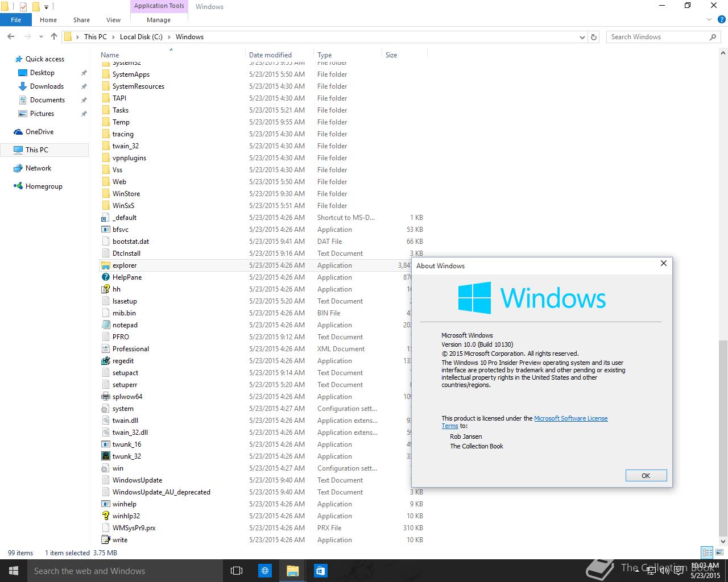Viewport: 728px width, 582px height.
Task: Switch to details view in status bar
Action: point(707,552)
